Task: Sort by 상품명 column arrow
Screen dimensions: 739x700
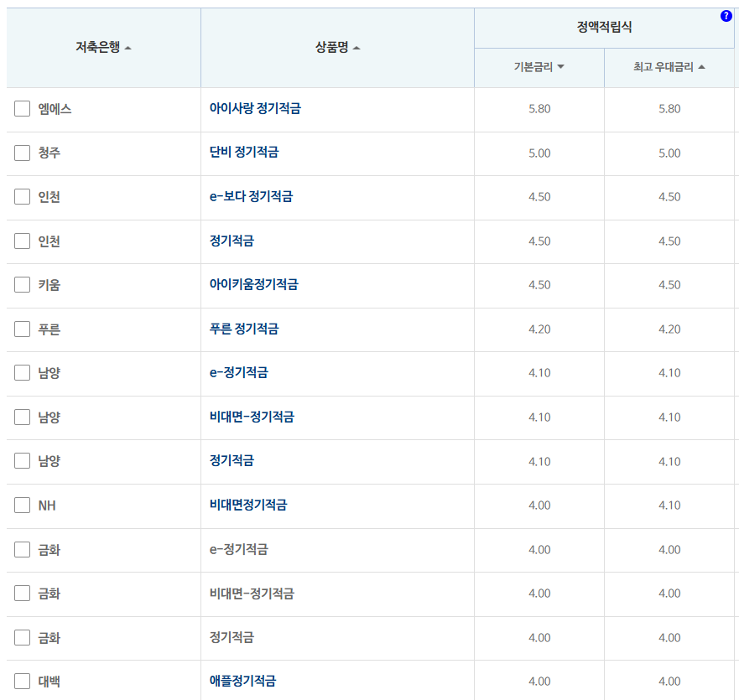Action: coord(356,48)
